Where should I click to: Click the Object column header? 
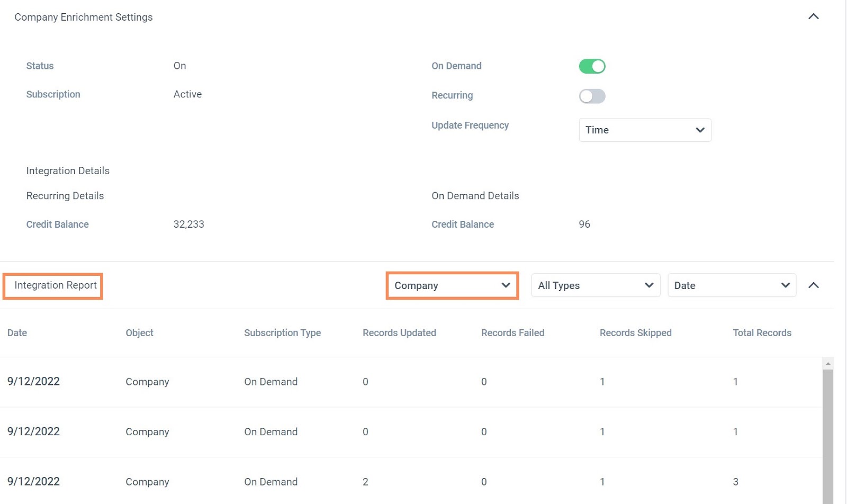coord(139,333)
